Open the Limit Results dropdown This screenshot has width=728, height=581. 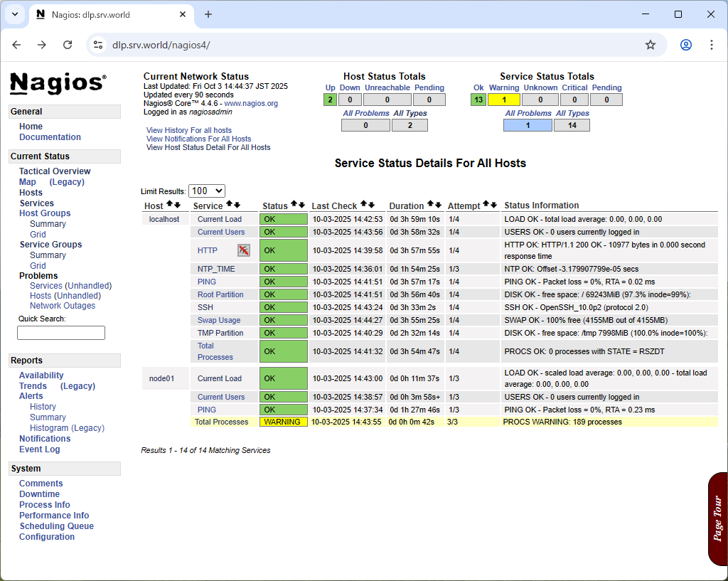(x=206, y=191)
